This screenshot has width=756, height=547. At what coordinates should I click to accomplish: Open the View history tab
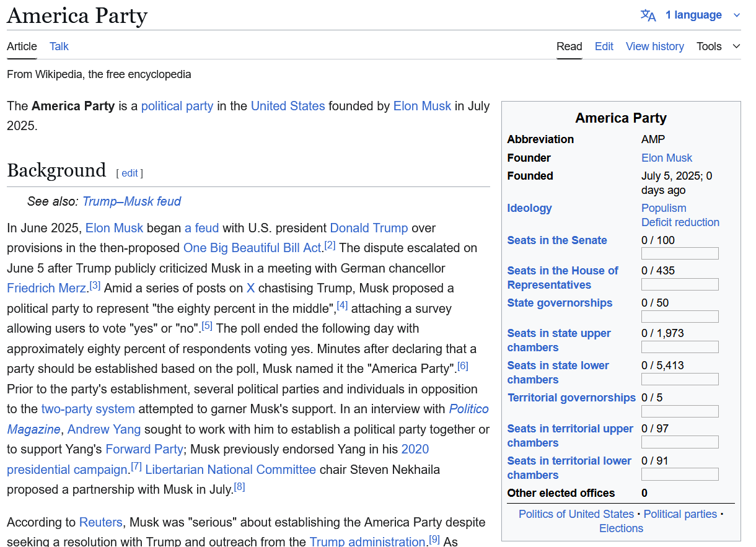(655, 46)
